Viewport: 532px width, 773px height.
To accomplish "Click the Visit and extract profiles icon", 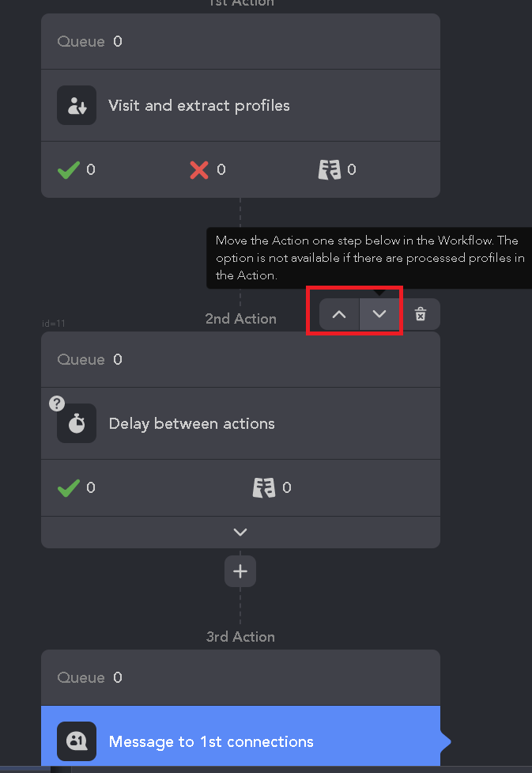I will click(77, 105).
